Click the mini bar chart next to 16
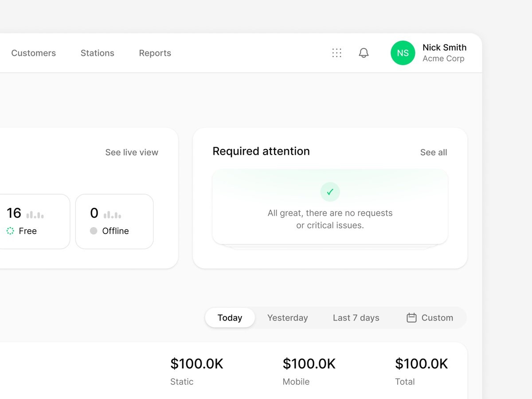532x399 pixels. tap(35, 215)
